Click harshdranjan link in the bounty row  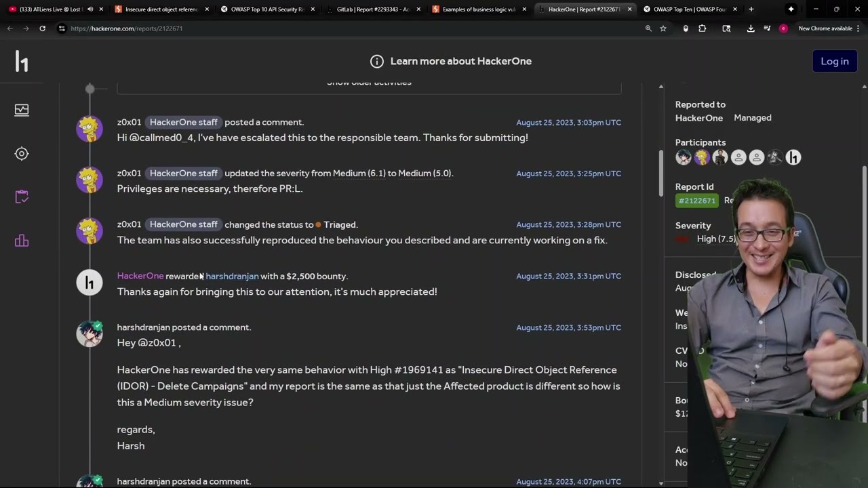pos(232,277)
